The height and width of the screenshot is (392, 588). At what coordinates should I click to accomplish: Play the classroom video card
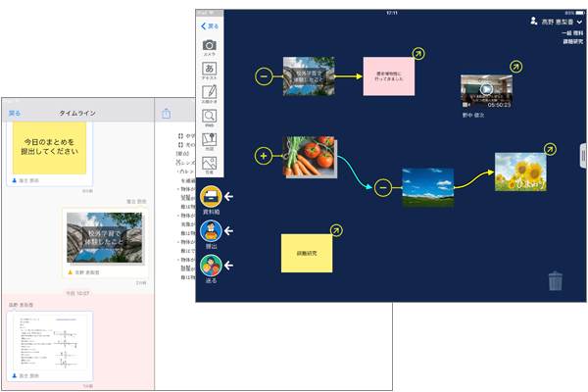[486, 89]
